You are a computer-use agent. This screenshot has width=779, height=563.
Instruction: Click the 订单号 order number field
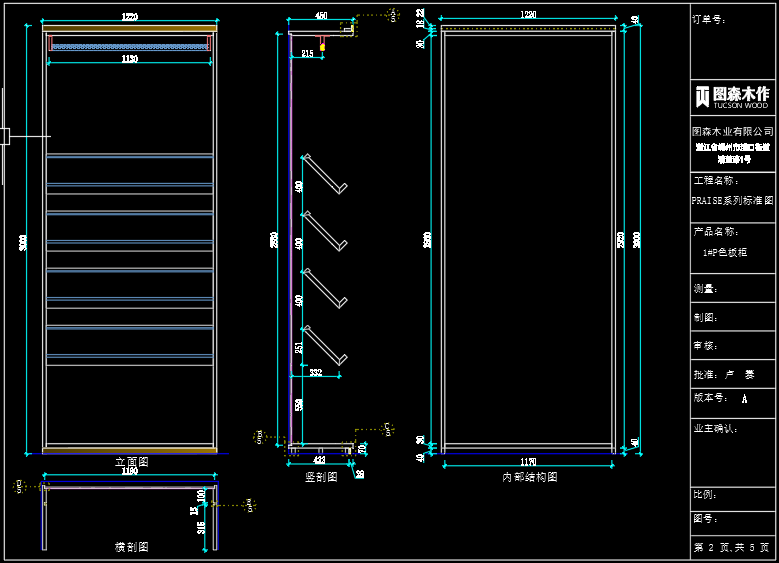coord(708,19)
